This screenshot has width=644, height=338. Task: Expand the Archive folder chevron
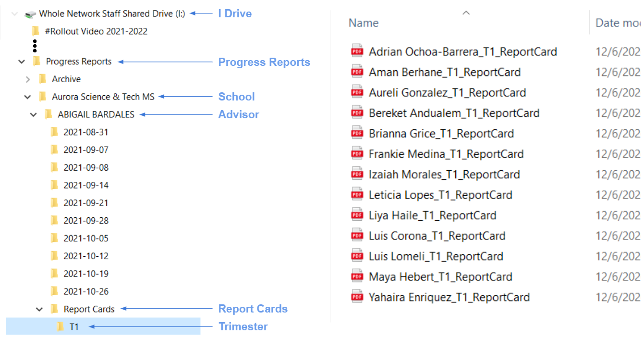pyautogui.click(x=28, y=79)
